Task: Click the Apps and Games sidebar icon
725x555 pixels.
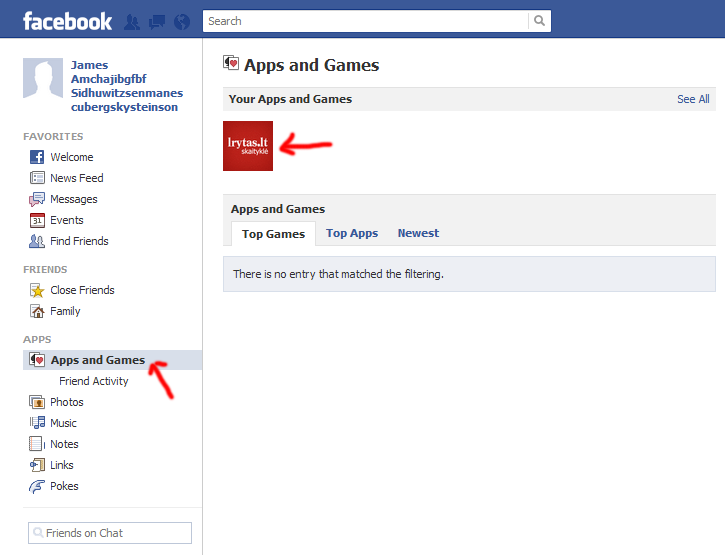Action: (37, 360)
